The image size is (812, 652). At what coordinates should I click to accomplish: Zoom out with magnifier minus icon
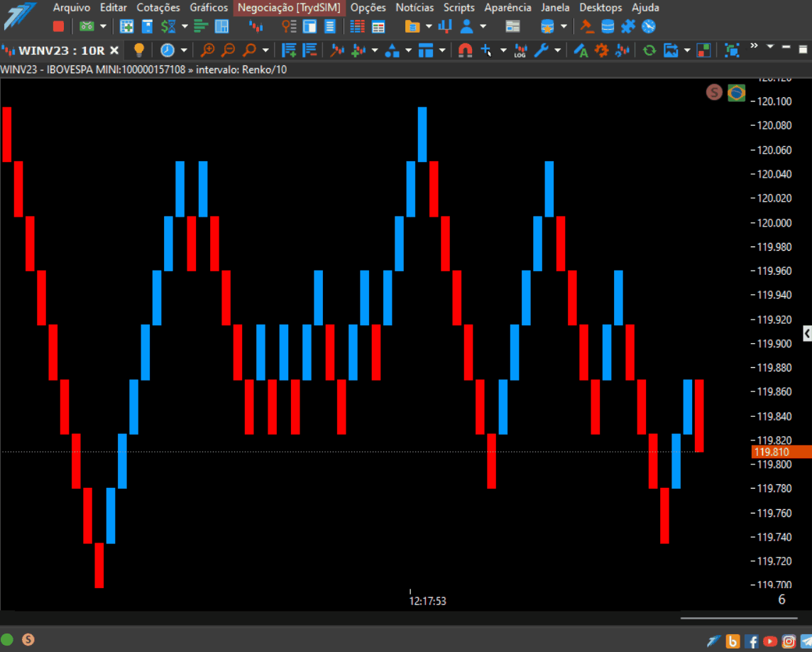[228, 50]
